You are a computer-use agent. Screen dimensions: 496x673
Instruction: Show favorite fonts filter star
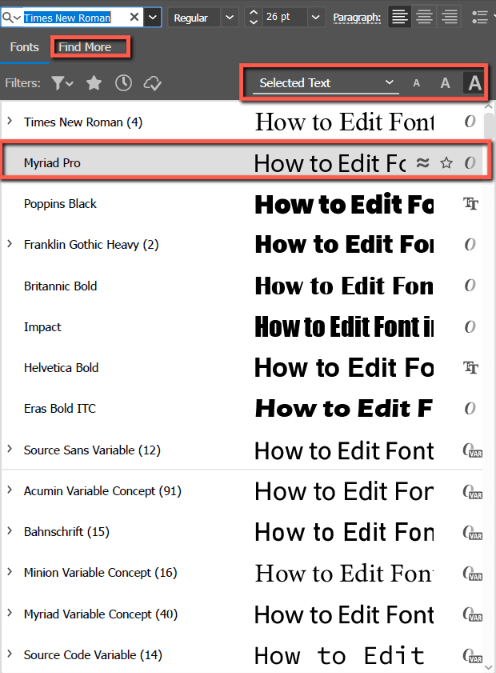coord(94,83)
